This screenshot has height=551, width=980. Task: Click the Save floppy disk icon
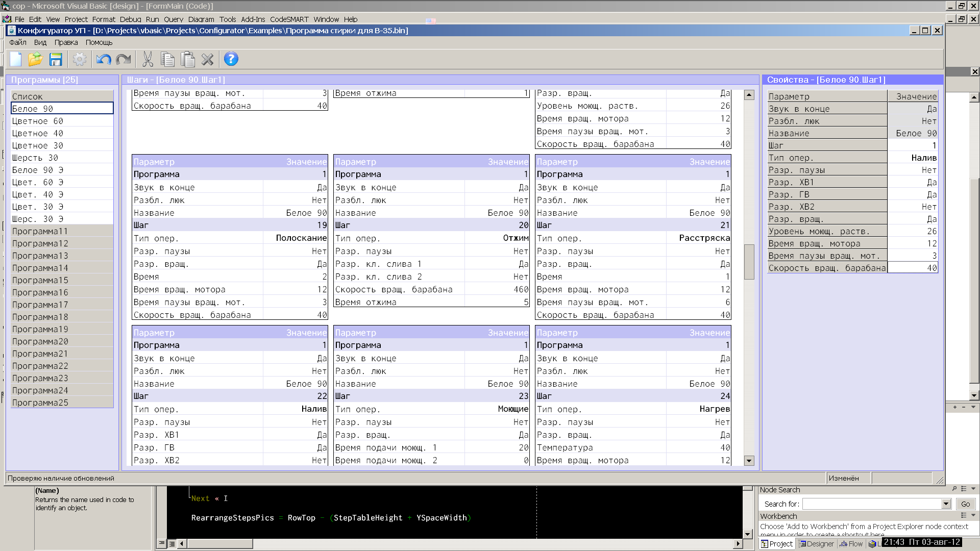[x=55, y=59]
